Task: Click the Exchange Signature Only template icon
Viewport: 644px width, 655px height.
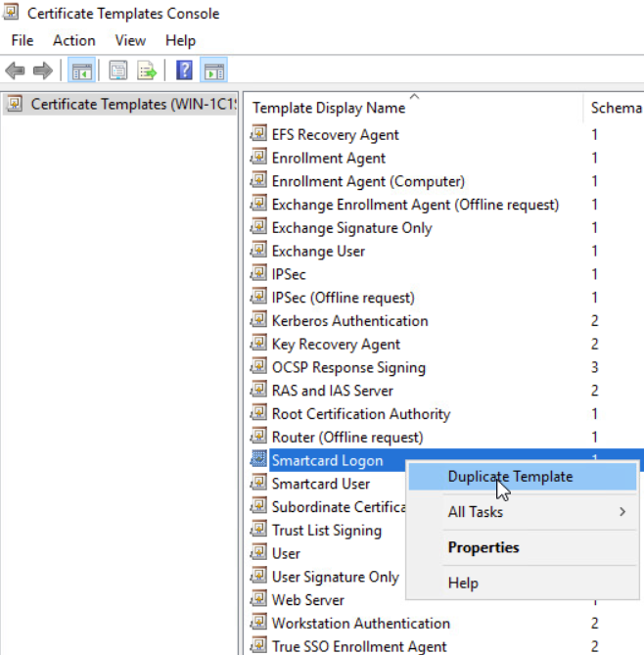Action: click(x=259, y=227)
